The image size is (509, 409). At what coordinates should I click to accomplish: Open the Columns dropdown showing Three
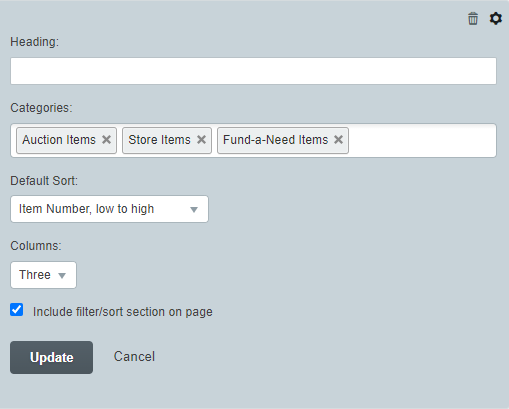click(x=43, y=275)
